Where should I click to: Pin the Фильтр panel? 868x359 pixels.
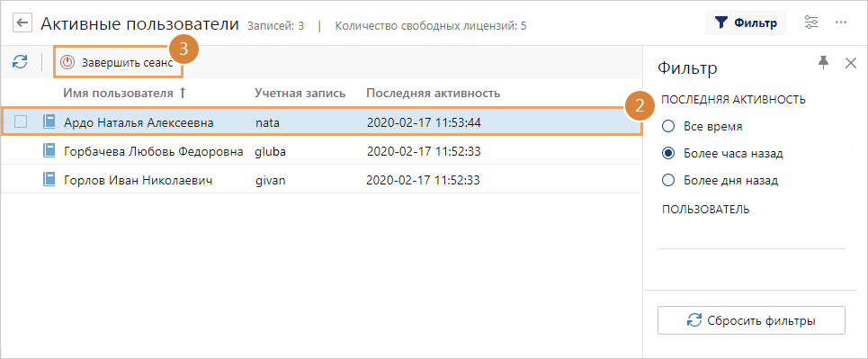click(x=824, y=63)
